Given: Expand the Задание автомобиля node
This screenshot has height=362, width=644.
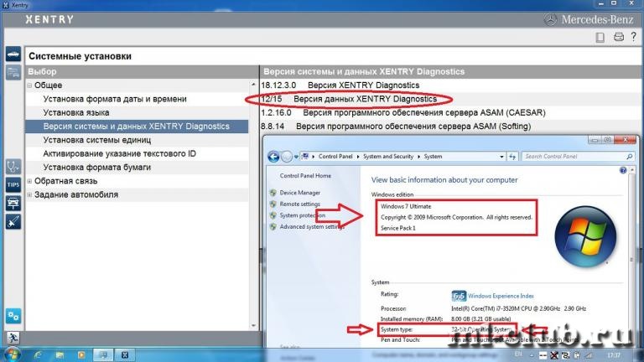Looking at the screenshot, I should coord(29,194).
